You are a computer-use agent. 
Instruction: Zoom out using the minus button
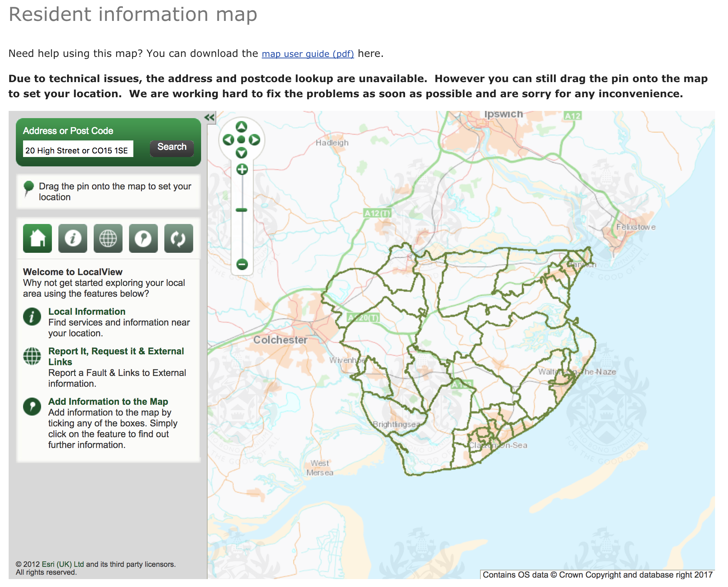point(242,264)
